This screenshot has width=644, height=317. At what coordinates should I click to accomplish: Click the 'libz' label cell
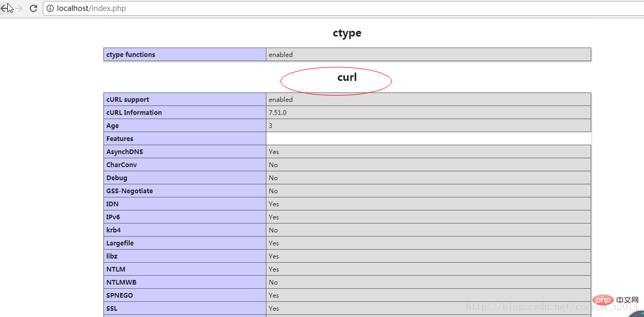[185, 256]
